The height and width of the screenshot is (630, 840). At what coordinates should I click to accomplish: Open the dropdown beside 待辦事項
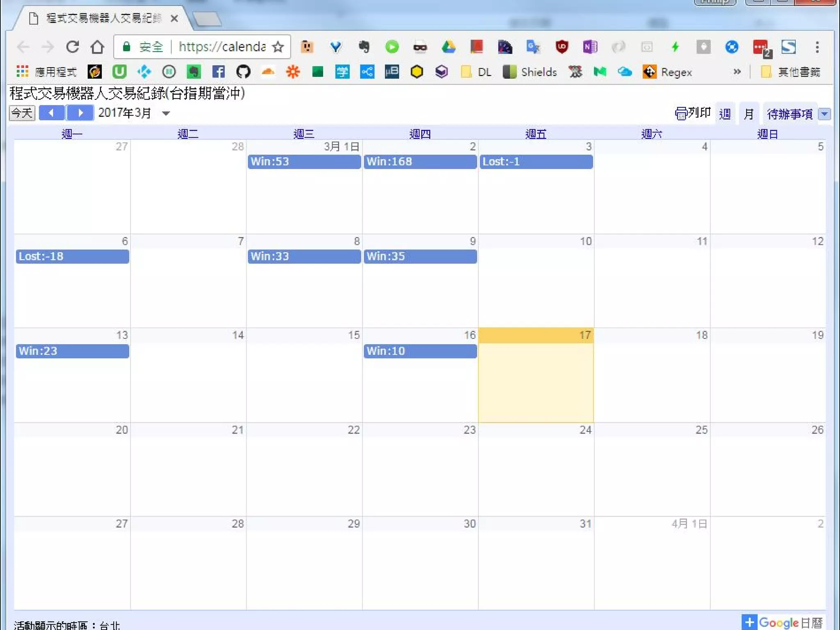[824, 114]
